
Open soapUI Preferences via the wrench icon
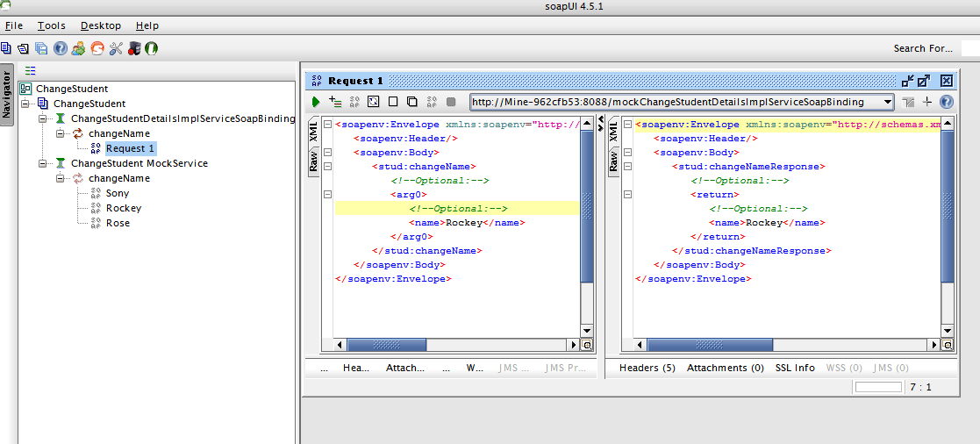coord(115,48)
